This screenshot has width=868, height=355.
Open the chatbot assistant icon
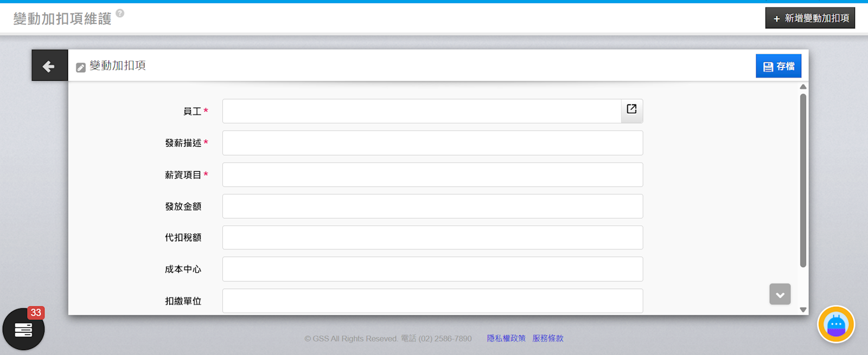click(x=835, y=325)
